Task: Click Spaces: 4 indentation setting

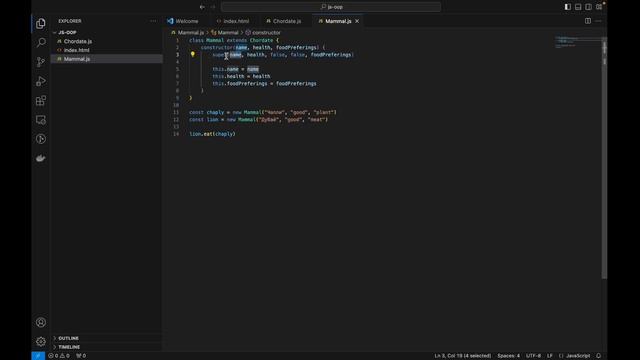Action: (x=508, y=356)
